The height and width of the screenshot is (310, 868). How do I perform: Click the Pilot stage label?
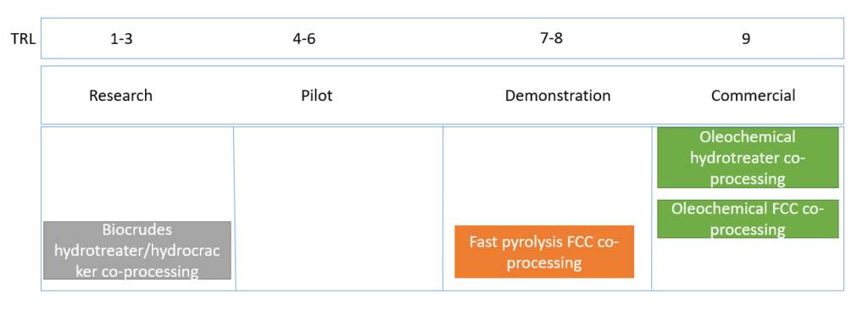tap(317, 95)
